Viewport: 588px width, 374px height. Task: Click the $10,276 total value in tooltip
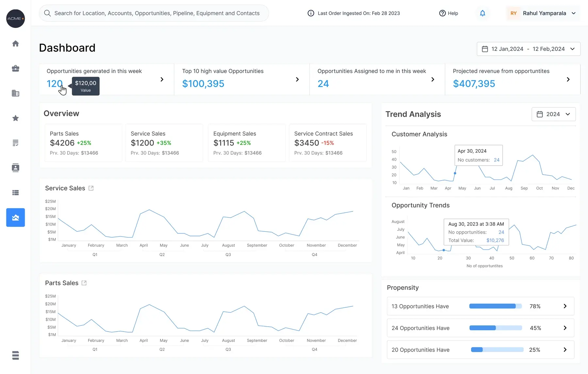[x=495, y=240]
